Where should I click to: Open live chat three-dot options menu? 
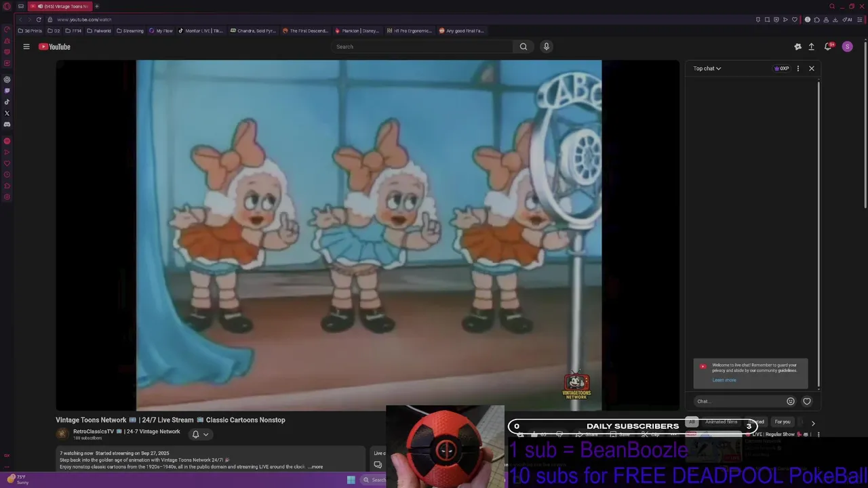(x=798, y=68)
